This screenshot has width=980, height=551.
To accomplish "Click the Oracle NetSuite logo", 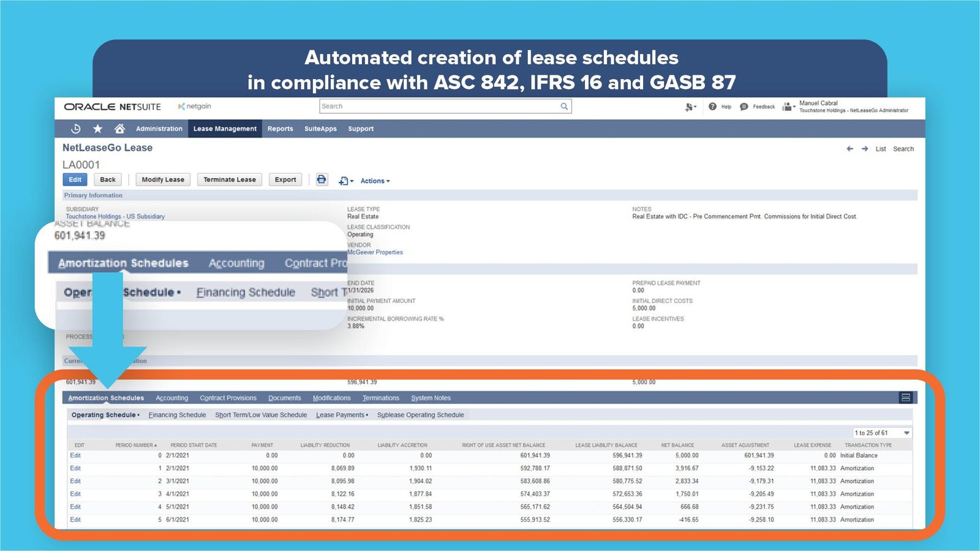I will pos(112,107).
